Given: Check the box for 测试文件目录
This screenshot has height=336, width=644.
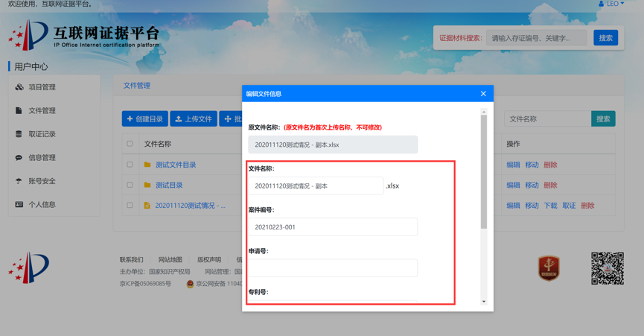Looking at the screenshot, I should 130,165.
